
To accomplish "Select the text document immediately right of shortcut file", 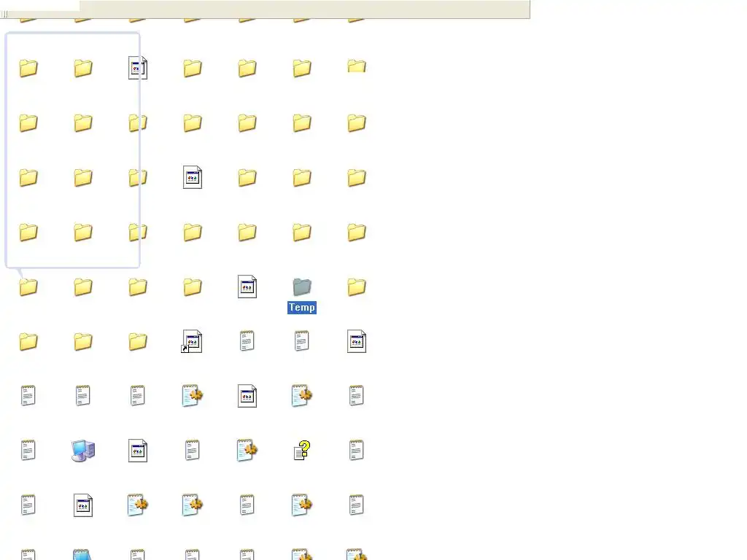I will [x=247, y=341].
